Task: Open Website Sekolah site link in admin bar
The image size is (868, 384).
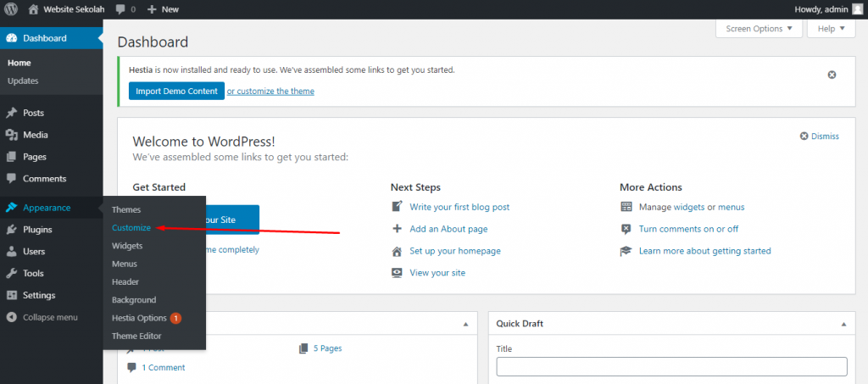Action: click(66, 9)
